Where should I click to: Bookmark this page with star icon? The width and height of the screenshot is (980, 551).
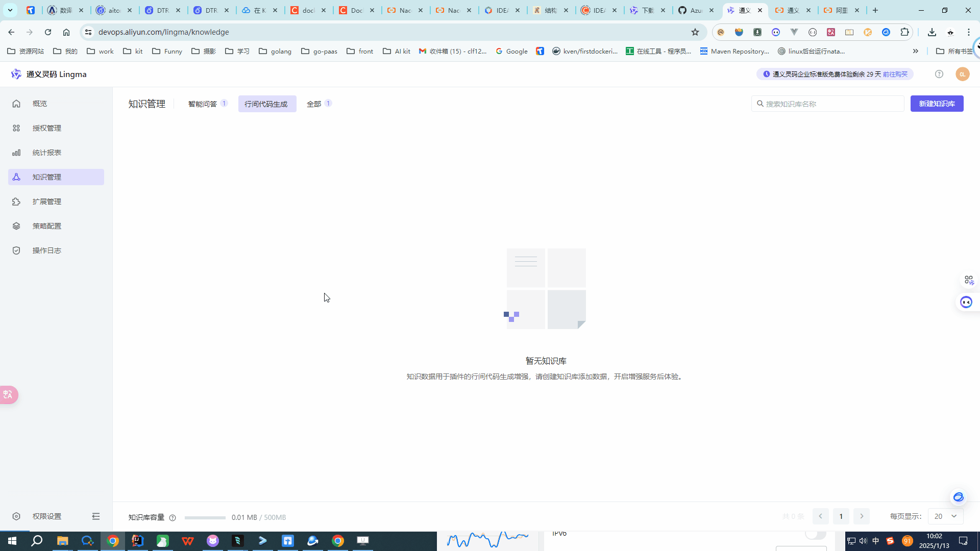click(x=695, y=32)
